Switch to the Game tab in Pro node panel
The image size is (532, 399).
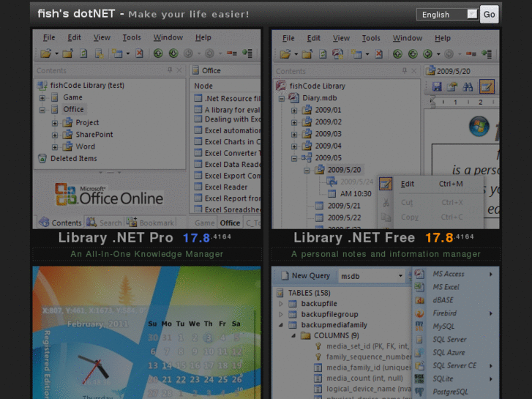pos(204,223)
